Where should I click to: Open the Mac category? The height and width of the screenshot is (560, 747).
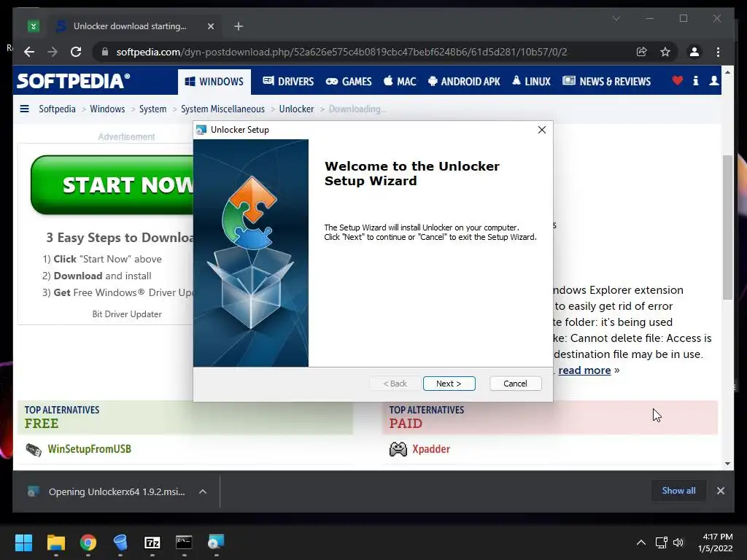tap(400, 82)
